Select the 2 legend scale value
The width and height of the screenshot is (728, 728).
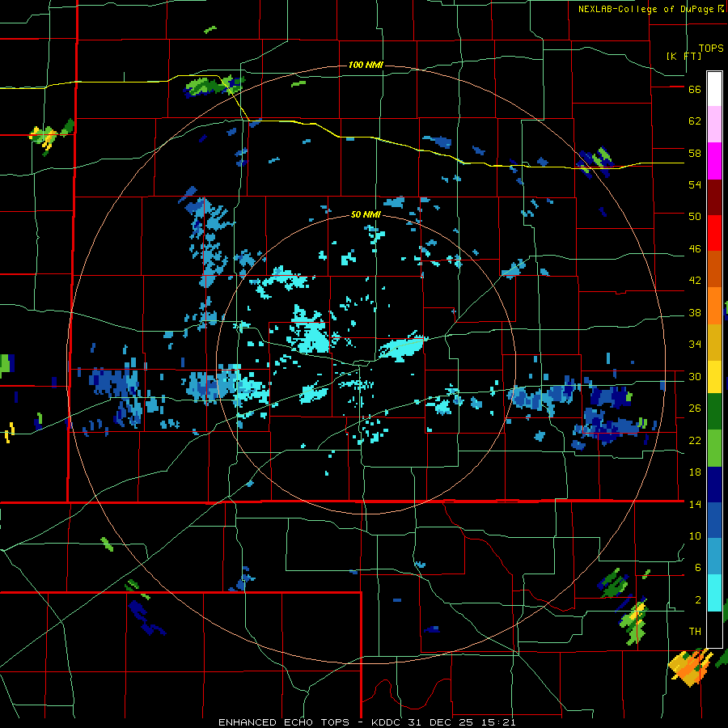(x=698, y=600)
